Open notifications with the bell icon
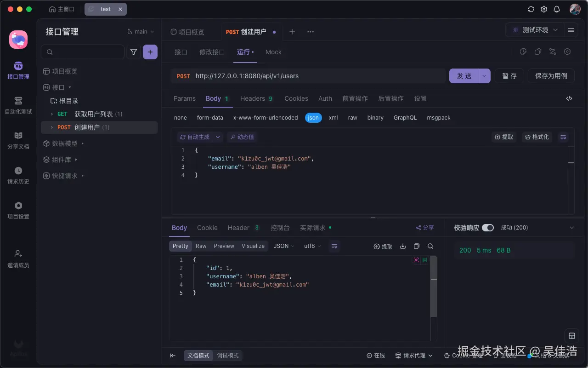Viewport: 588px width, 368px height. pos(557,9)
